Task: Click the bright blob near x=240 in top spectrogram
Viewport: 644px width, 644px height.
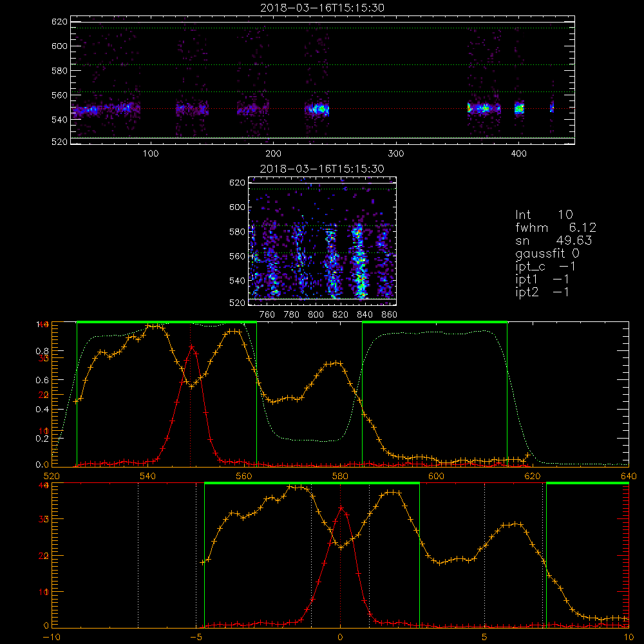Action: pos(319,109)
